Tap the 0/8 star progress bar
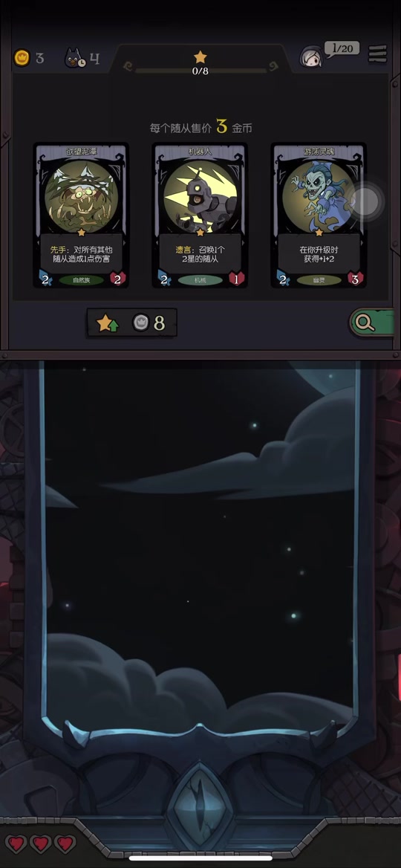The height and width of the screenshot is (868, 401). 200,71
